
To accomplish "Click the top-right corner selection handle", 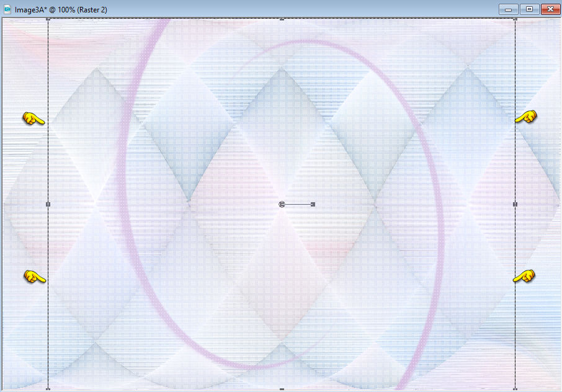I will (515, 19).
